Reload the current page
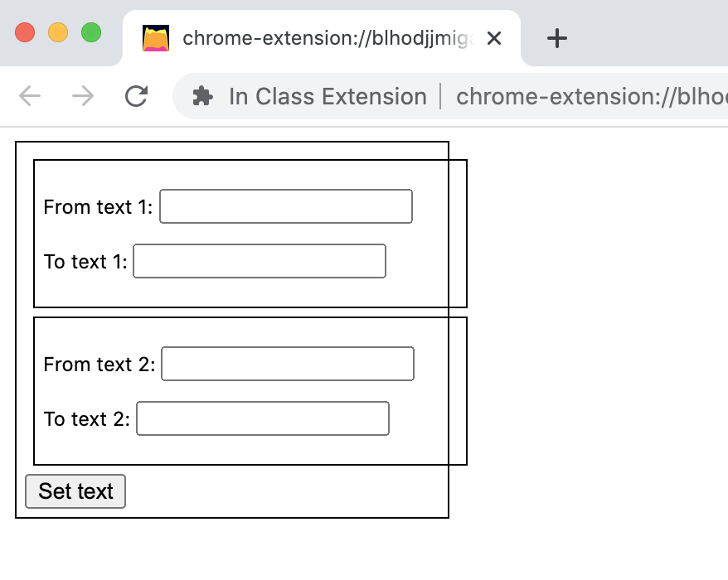 (136, 97)
